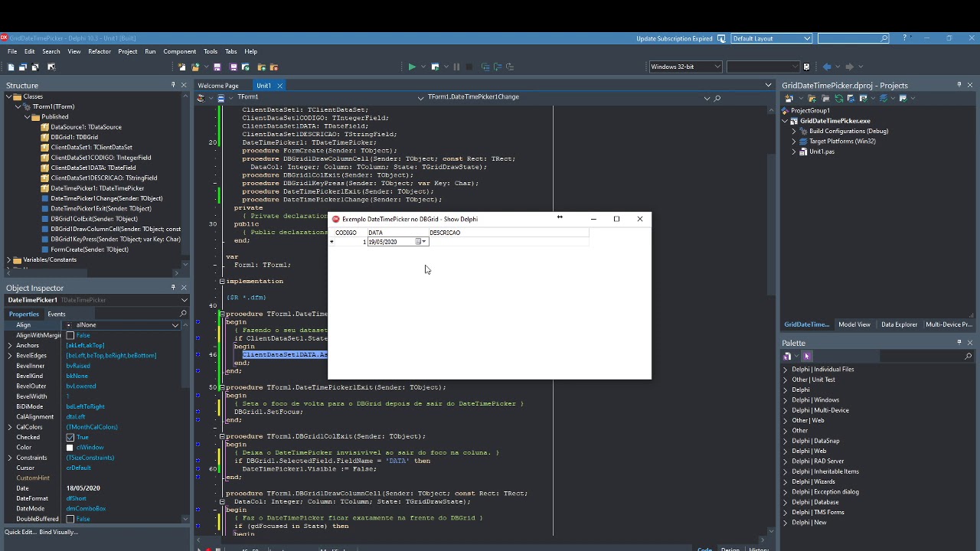
Task: Expand the BevelEdges property
Action: click(x=10, y=355)
